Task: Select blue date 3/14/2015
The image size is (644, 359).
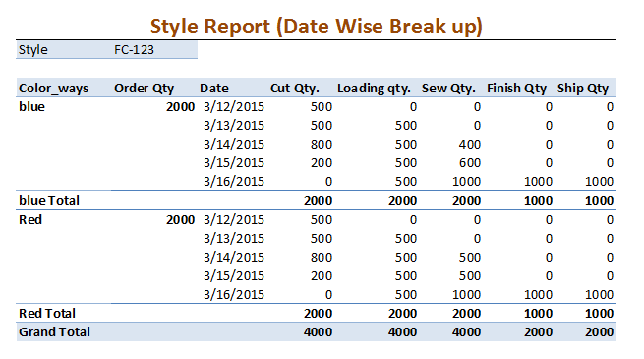Action: 234,145
